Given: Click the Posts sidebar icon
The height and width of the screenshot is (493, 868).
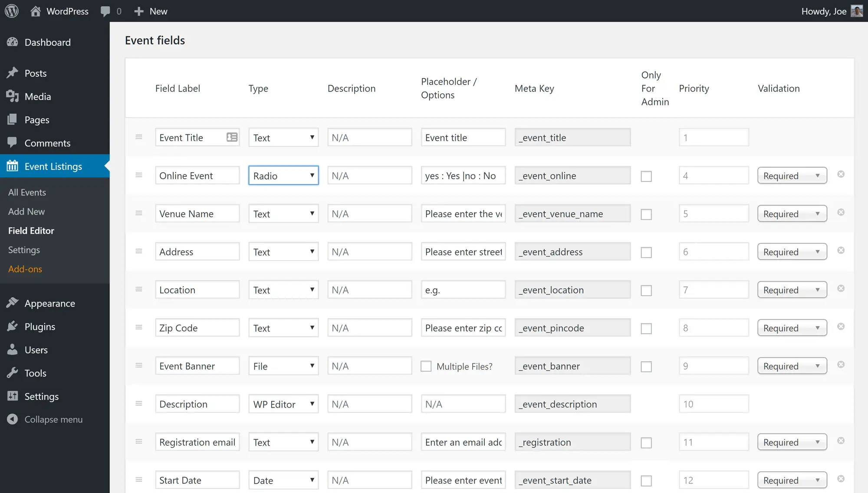Looking at the screenshot, I should pyautogui.click(x=12, y=73).
